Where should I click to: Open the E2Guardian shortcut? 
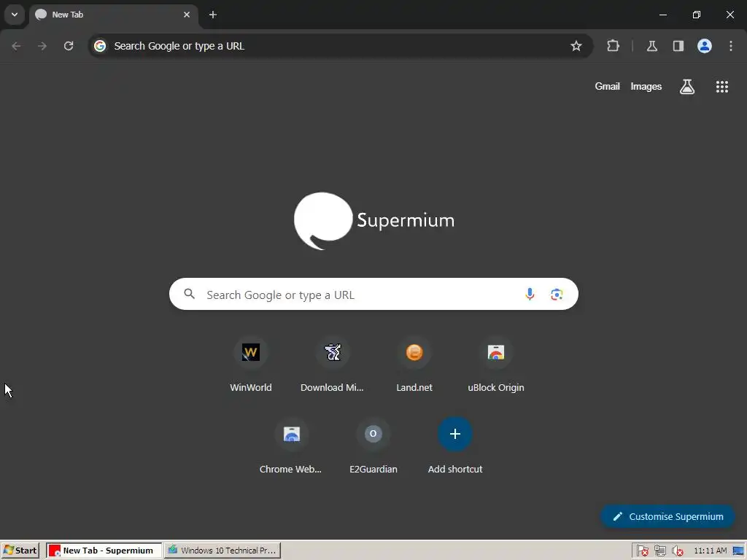[373, 447]
